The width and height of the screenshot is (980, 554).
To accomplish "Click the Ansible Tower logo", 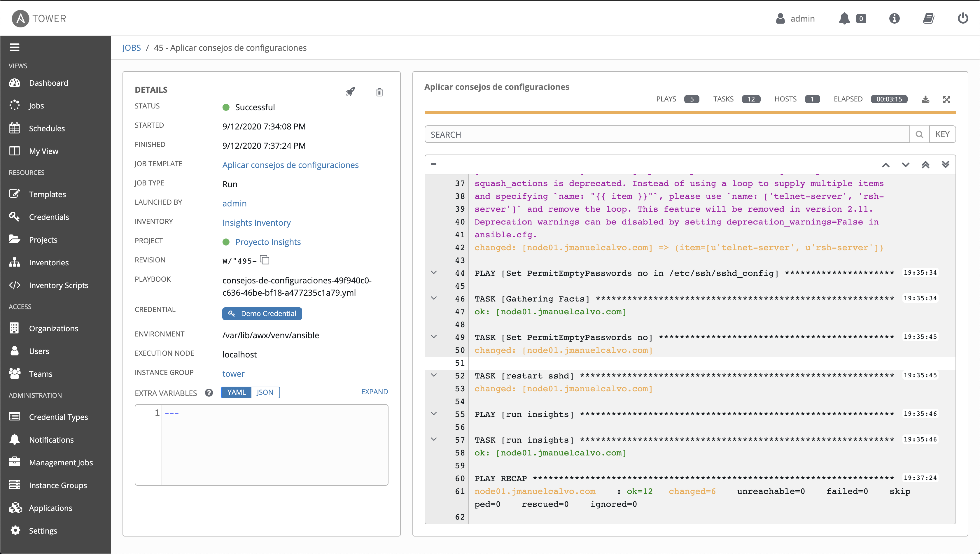I will (x=39, y=18).
